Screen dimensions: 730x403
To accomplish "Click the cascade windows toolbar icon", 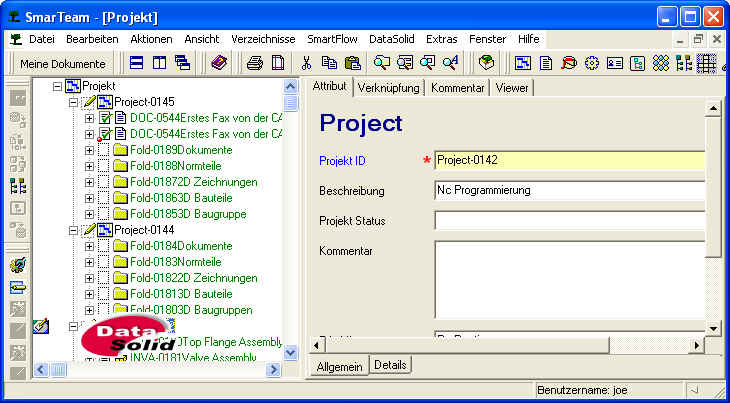I will 182,63.
